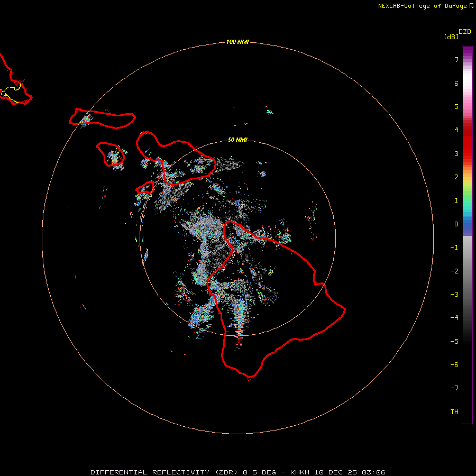Click the 3 value on the color scale
Screen dimensions: 476x476
(x=456, y=153)
